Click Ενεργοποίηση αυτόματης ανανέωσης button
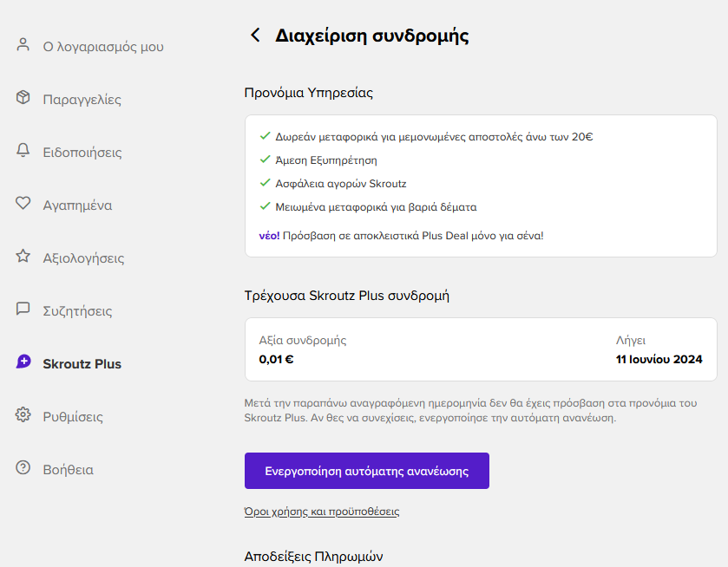Screen dimensions: 728x567 coord(367,471)
